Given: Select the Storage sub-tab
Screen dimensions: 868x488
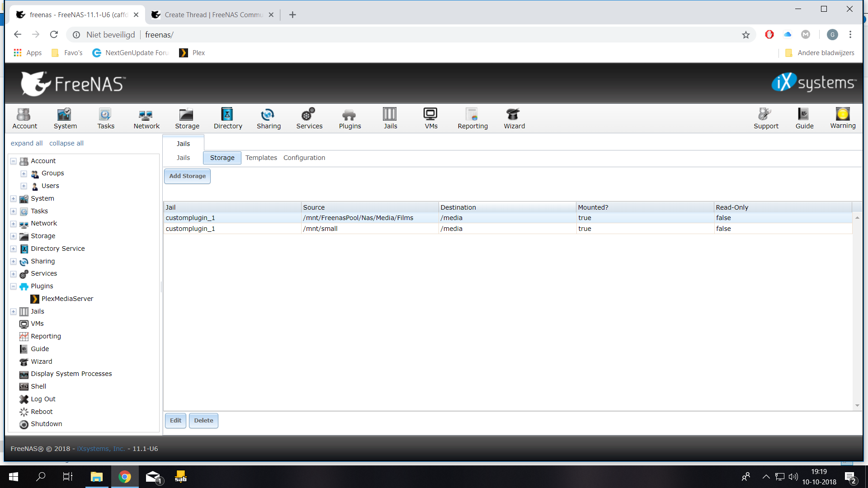Looking at the screenshot, I should 222,158.
